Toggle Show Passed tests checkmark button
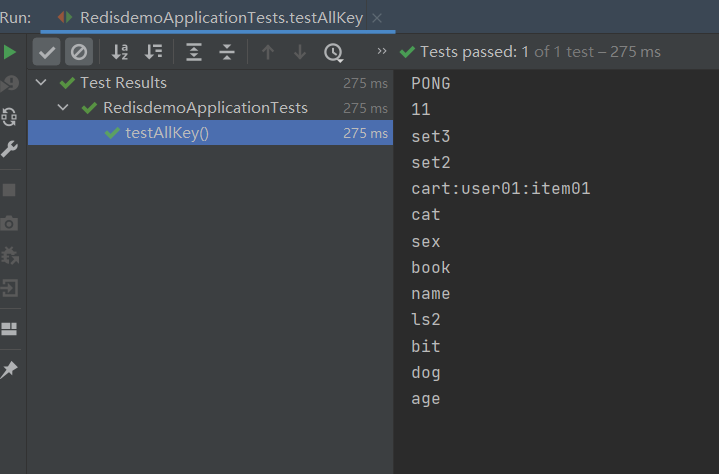 [46, 52]
